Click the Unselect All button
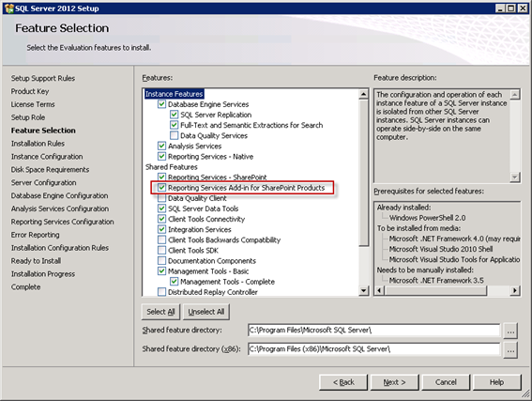This screenshot has width=532, height=401. 206,312
